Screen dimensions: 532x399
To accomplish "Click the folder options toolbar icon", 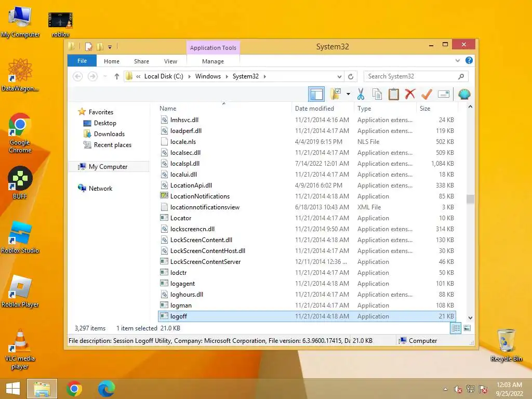I will pyautogui.click(x=336, y=95).
